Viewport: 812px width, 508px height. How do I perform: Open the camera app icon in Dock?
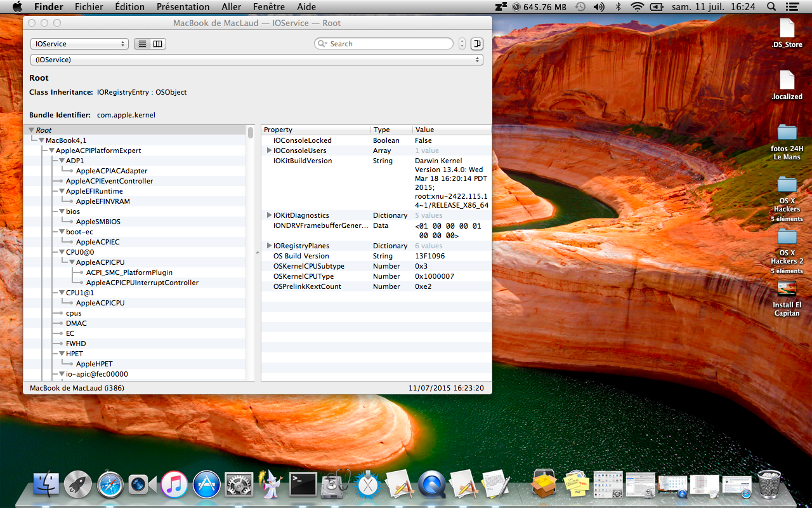click(x=142, y=485)
